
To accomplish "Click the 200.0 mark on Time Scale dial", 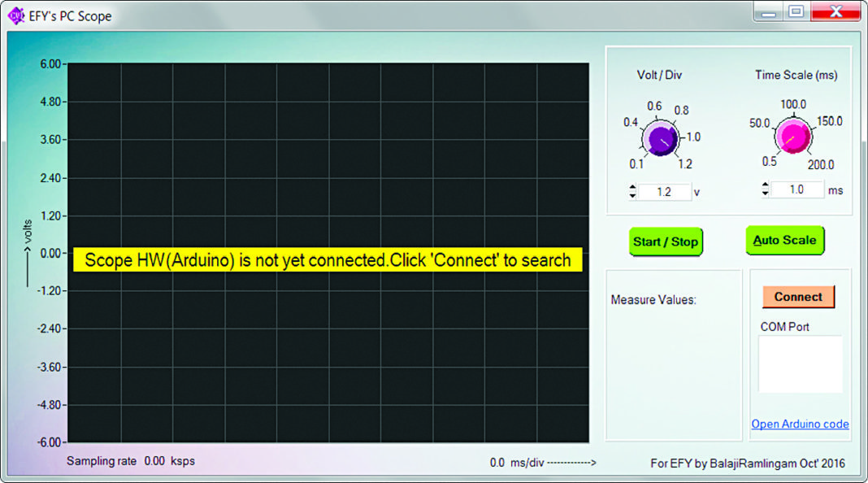I will [x=820, y=164].
